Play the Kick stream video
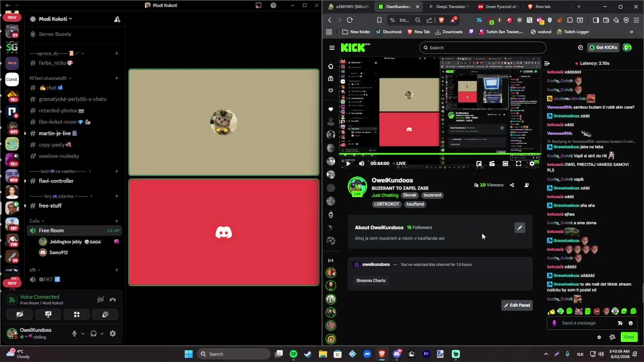This screenshot has height=362, width=644. pos(348,163)
